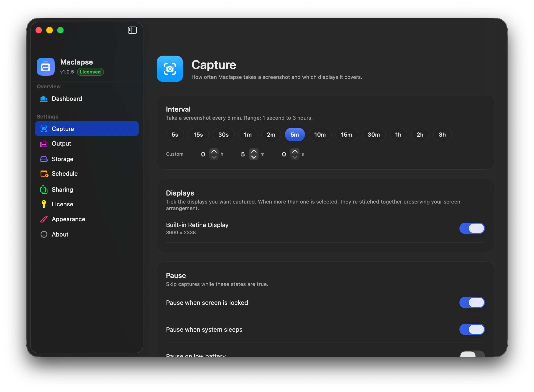Click the Sharing upload icon
534x392 pixels.
coord(44,189)
